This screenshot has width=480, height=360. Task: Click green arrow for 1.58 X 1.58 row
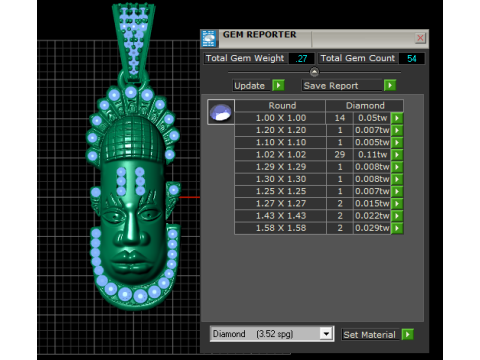[x=397, y=228]
